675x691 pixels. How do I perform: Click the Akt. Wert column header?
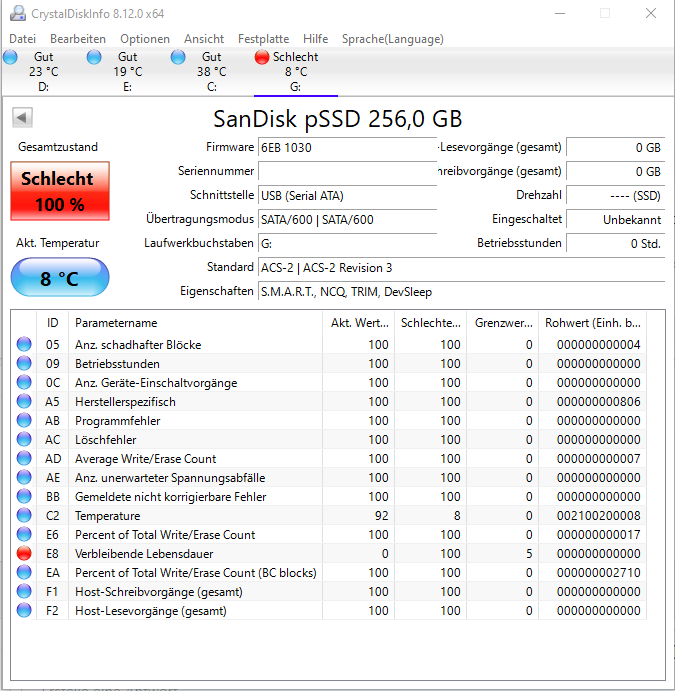359,323
